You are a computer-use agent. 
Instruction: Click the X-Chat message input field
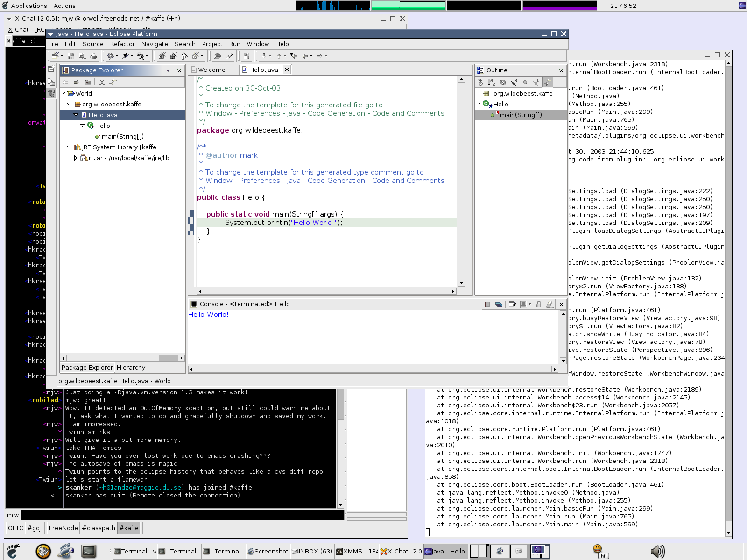click(183, 515)
